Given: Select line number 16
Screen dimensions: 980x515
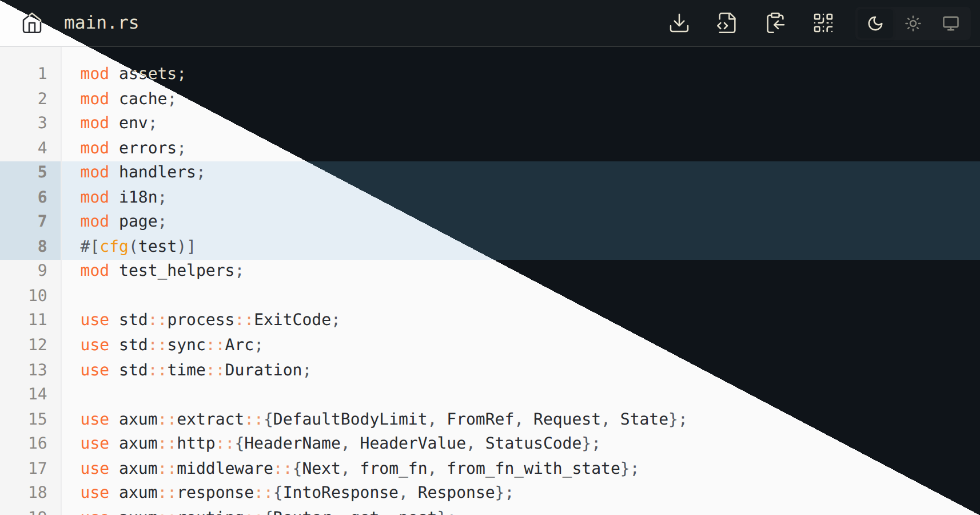Looking at the screenshot, I should (38, 443).
